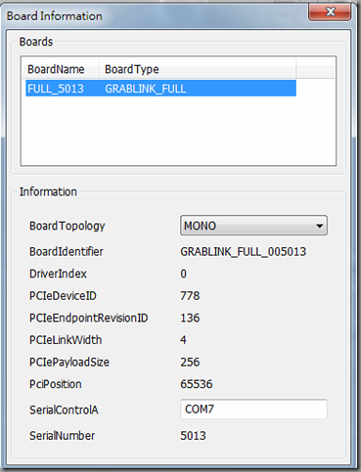The width and height of the screenshot is (361, 472).
Task: Click the PciPosition value 65536
Action: 196,384
